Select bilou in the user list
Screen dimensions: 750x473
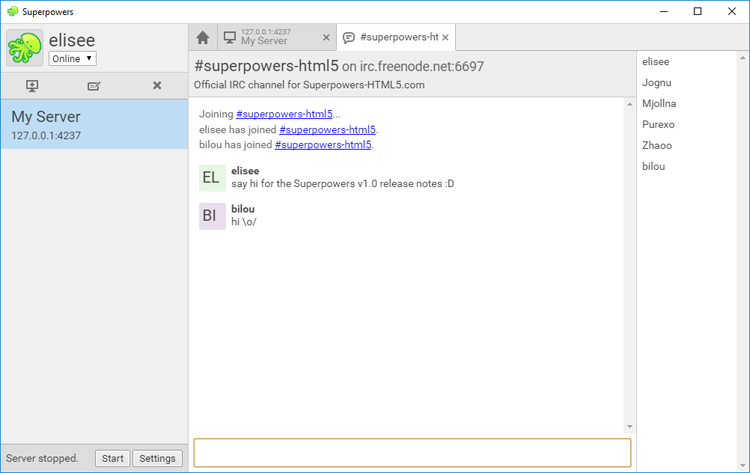(653, 166)
